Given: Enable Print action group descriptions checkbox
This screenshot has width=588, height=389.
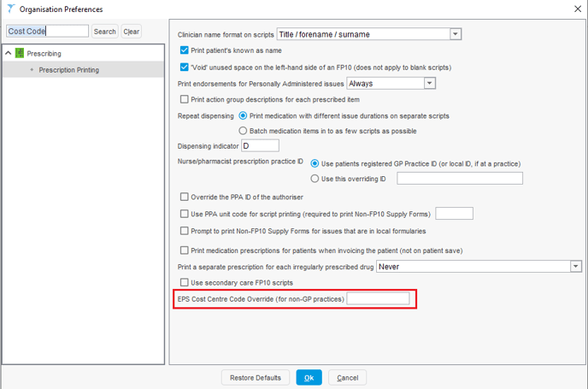Looking at the screenshot, I should pyautogui.click(x=185, y=100).
